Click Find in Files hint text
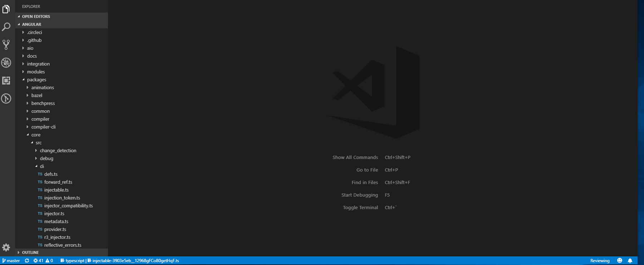 (365, 182)
